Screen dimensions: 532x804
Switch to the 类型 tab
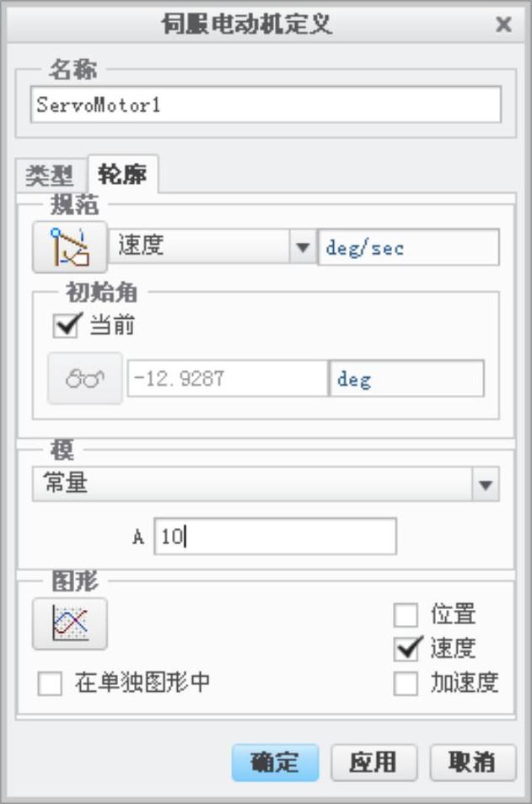50,175
